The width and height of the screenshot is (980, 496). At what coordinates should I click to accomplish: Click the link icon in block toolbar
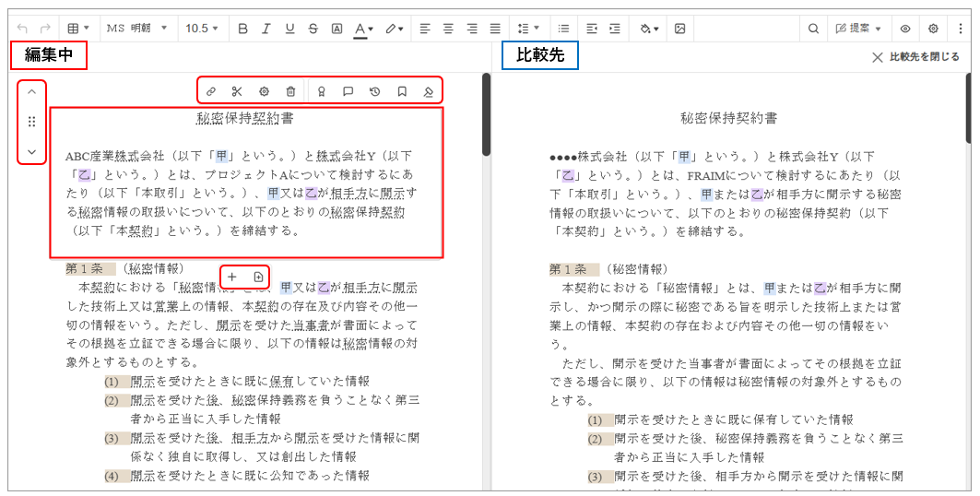pos(210,91)
